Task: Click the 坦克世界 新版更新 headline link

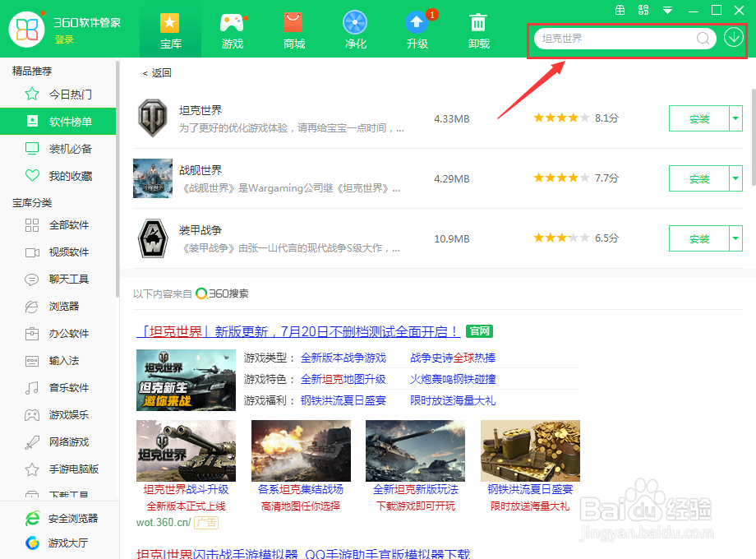Action: click(298, 332)
